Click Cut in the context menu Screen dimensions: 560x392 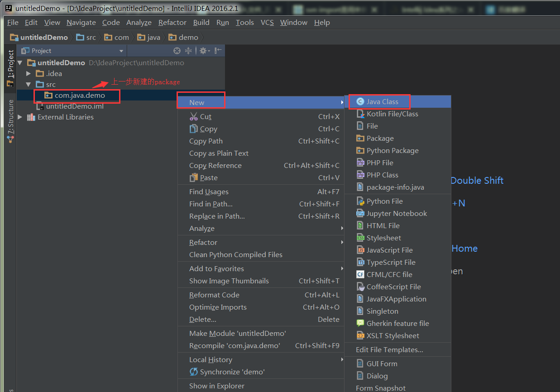[206, 117]
